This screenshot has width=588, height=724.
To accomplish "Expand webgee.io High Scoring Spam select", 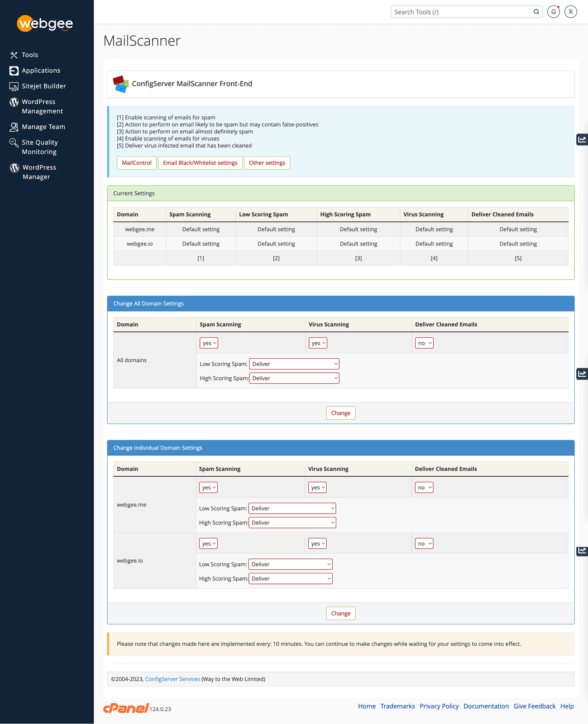I will [x=290, y=578].
